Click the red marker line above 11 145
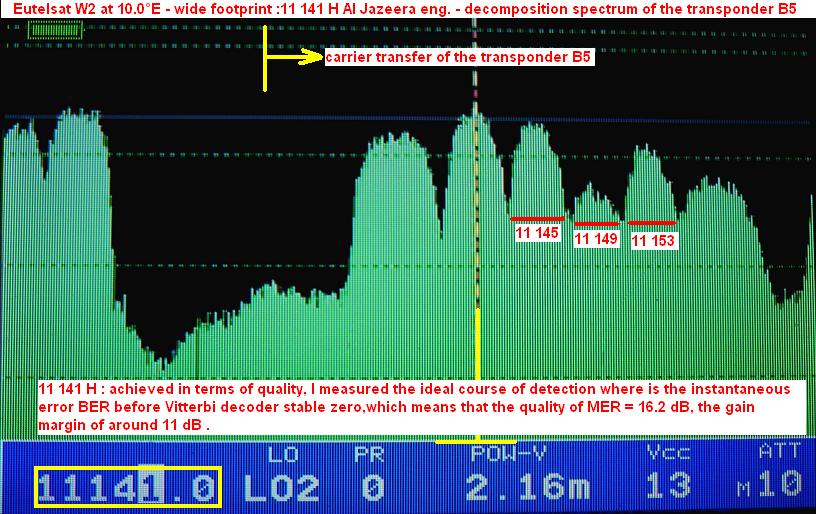 (x=535, y=218)
